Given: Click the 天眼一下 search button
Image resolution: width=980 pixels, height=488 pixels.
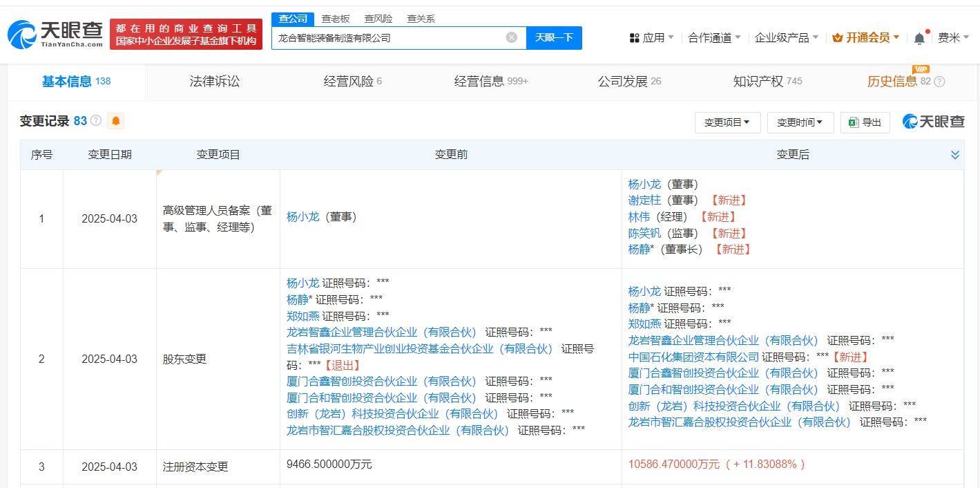Looking at the screenshot, I should pos(554,37).
